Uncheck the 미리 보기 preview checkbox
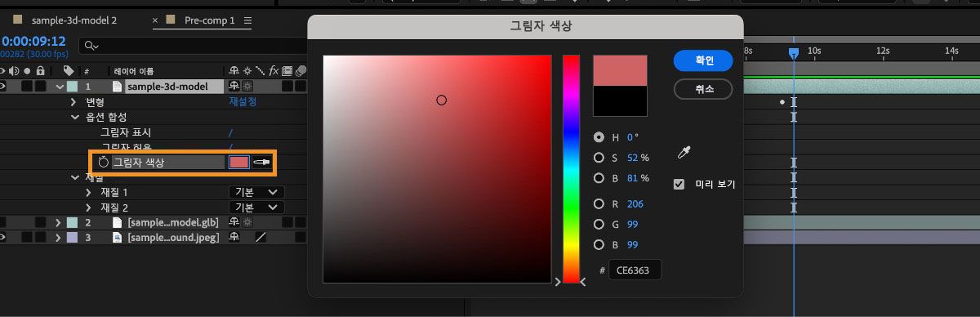Image resolution: width=980 pixels, height=317 pixels. click(x=679, y=184)
